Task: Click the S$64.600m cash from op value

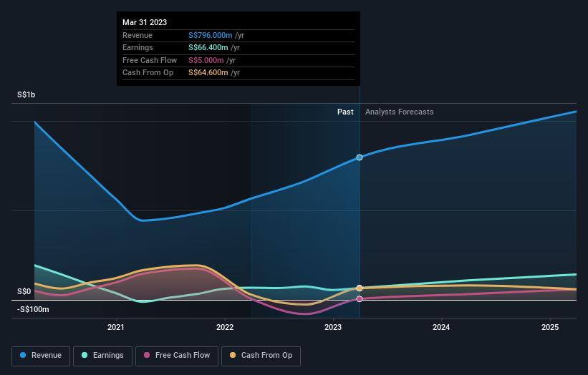Action: [x=208, y=73]
